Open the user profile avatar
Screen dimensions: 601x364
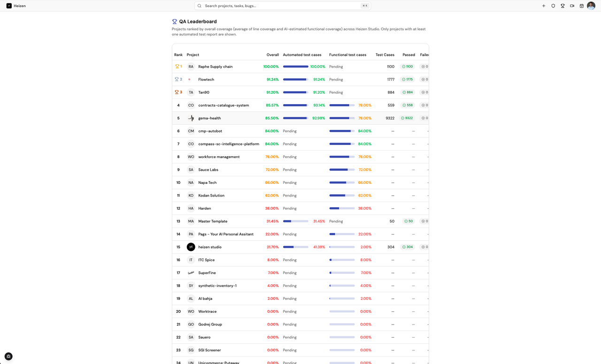(591, 6)
